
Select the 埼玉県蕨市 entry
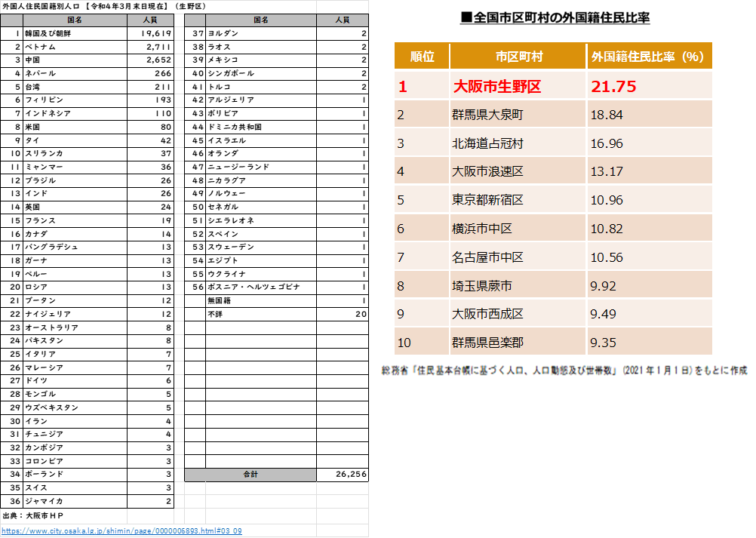482,286
